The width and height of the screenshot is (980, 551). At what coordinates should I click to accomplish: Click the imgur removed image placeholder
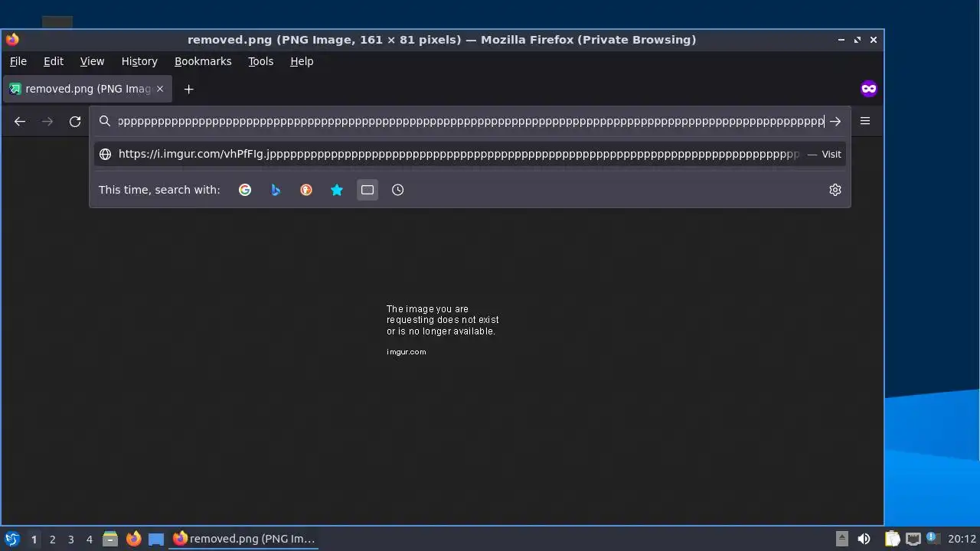coord(443,331)
